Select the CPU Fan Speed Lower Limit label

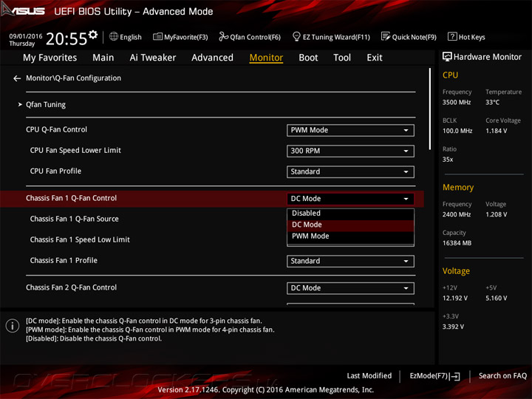point(75,150)
